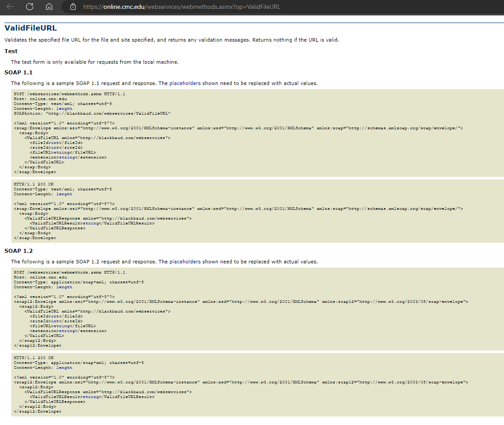Click the description starting 'Validates the specified file URL'
The width and height of the screenshot is (504, 425).
point(172,40)
